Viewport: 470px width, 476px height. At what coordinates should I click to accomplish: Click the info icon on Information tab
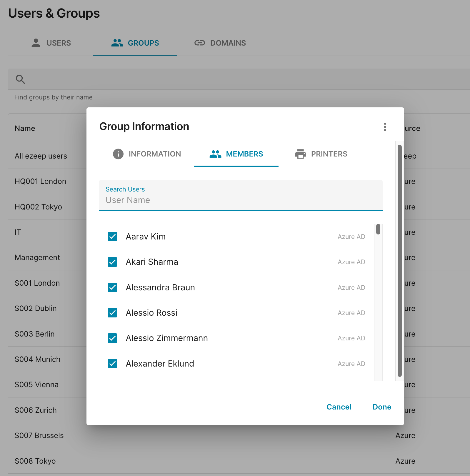coord(118,154)
